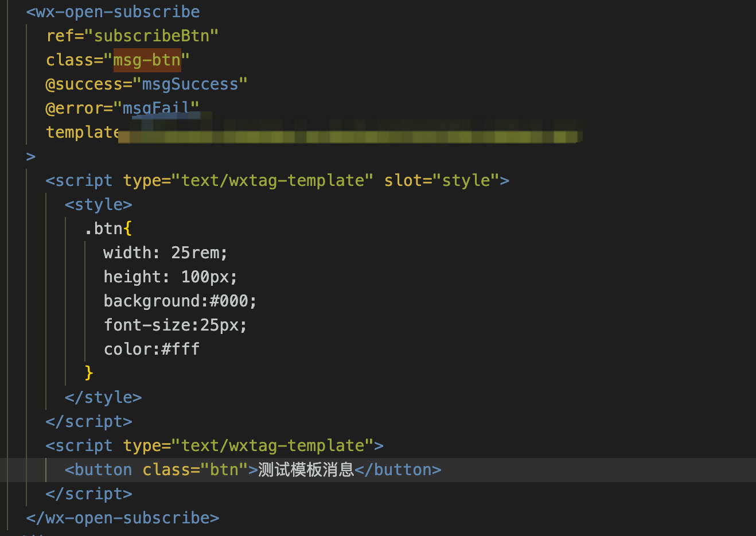
Task: Click the 25rem width value
Action: [195, 253]
